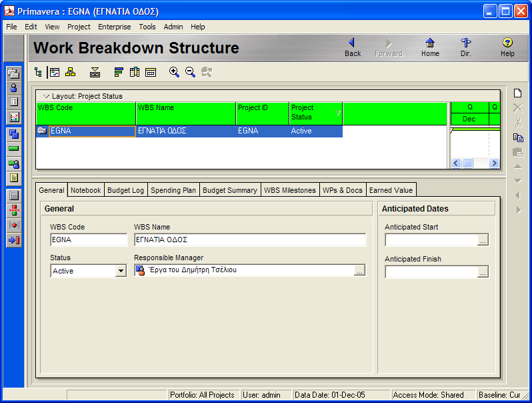Open the Enterprise menu
Screen dimensions: 532x403
[115, 27]
